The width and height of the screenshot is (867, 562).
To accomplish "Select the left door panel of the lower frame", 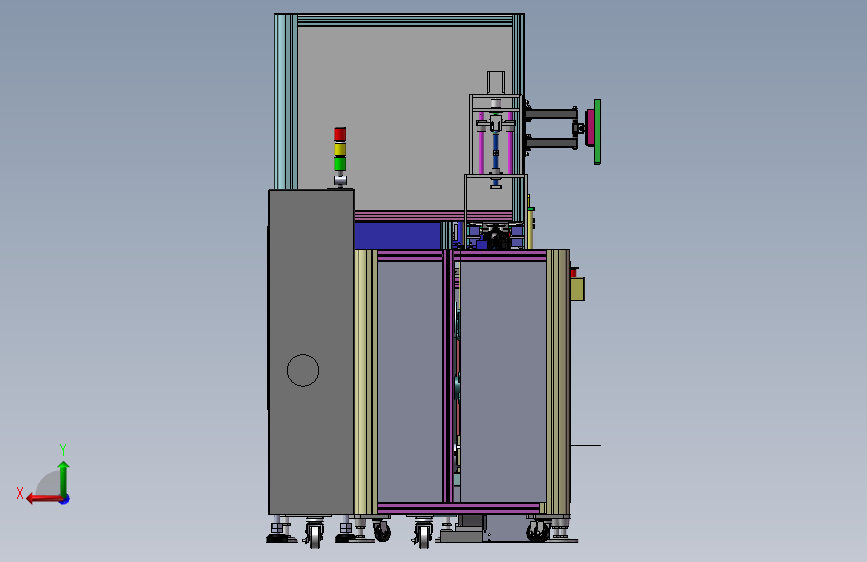I will tap(410, 382).
